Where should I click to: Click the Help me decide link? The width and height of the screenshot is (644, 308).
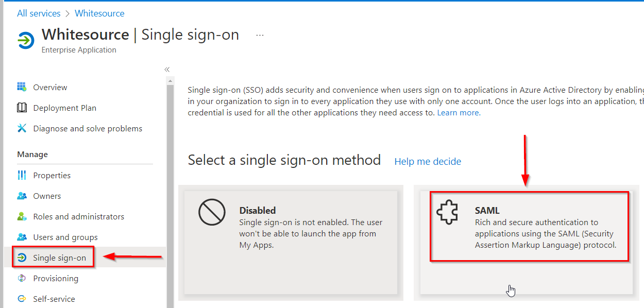click(x=428, y=162)
